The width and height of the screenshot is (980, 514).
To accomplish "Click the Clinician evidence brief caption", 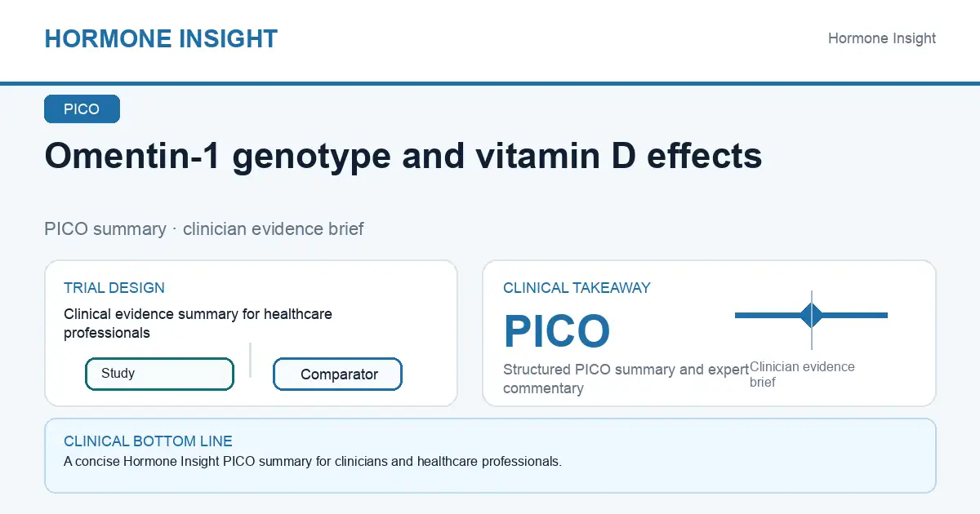I will point(802,374).
